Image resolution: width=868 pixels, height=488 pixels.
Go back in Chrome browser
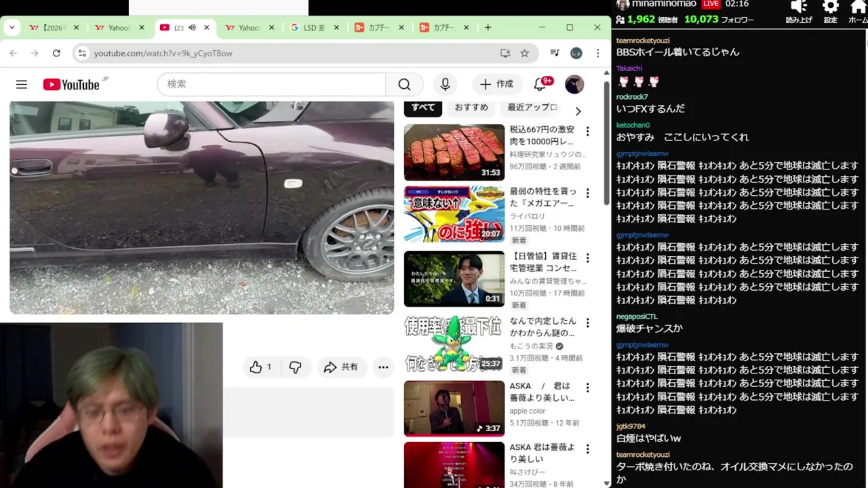(14, 53)
